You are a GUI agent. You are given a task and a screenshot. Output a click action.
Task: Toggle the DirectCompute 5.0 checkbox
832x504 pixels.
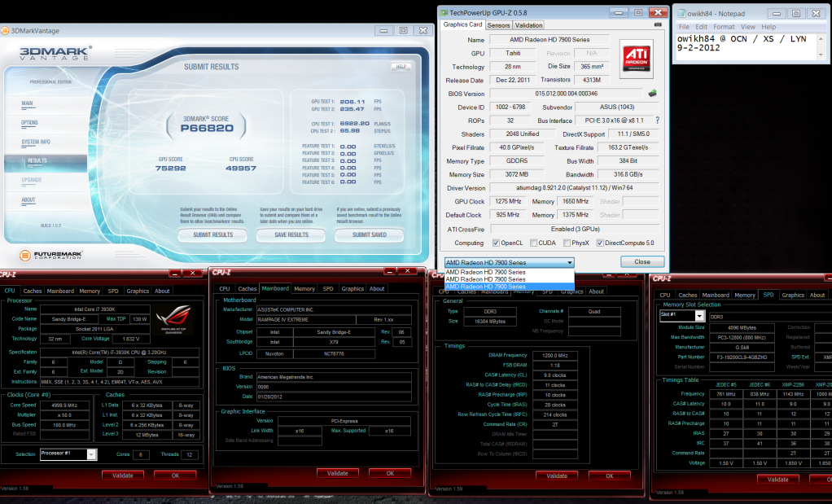[600, 243]
